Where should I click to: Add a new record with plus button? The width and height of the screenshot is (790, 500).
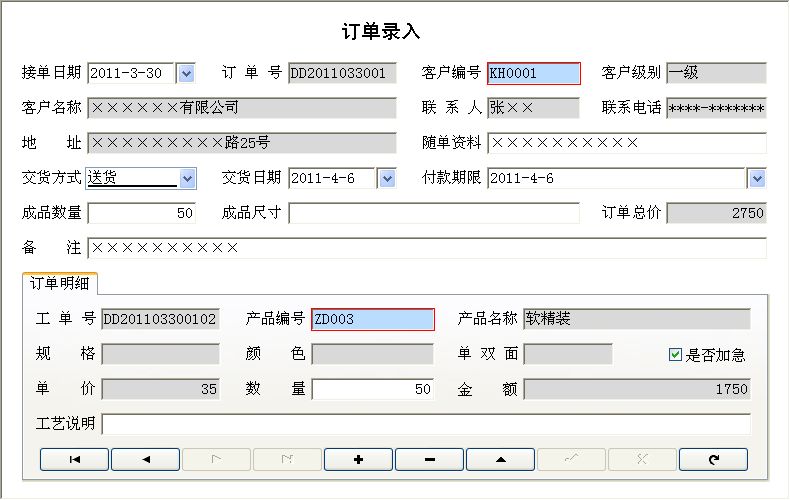pos(359,459)
